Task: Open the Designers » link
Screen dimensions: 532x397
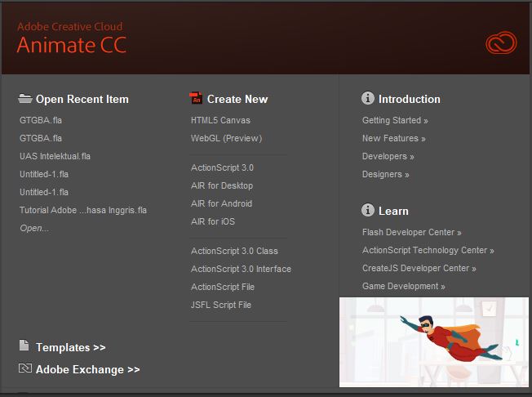Action: 385,174
